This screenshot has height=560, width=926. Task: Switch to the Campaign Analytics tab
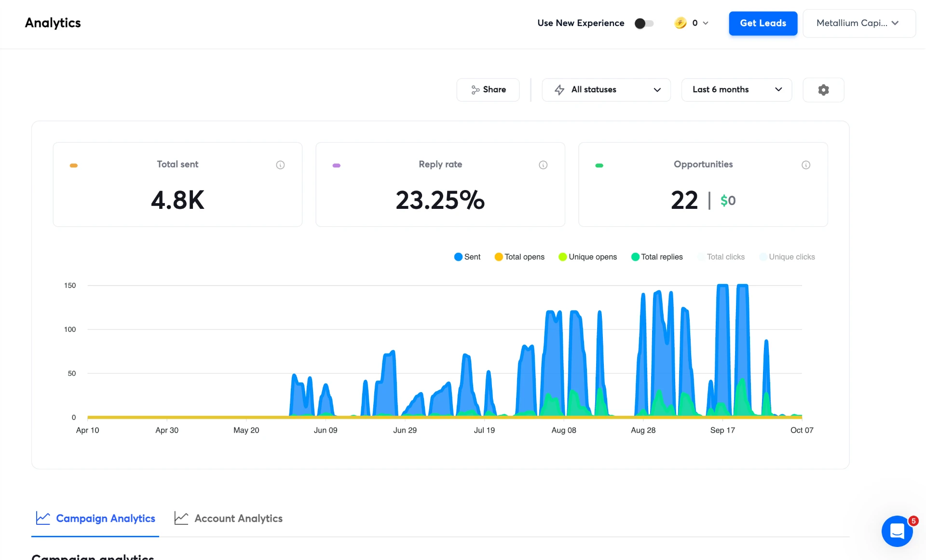click(x=95, y=519)
